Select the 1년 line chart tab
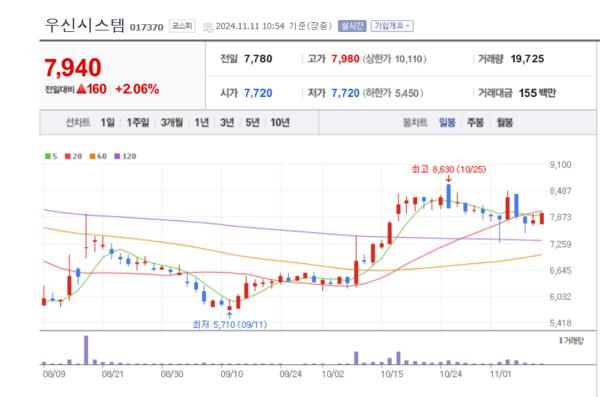The image size is (600, 397). (x=202, y=123)
